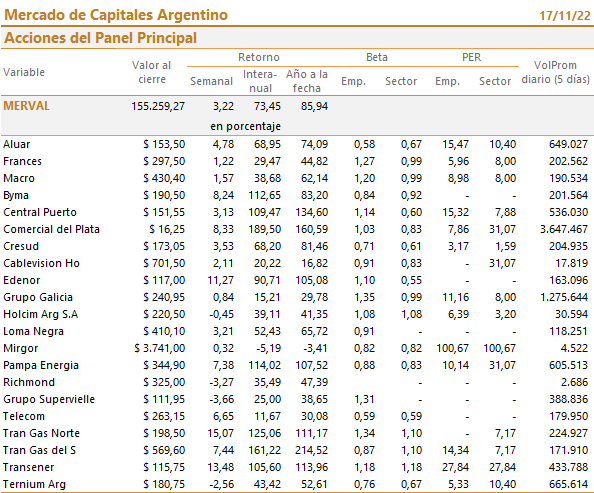Select the Central Puerto row label
This screenshot has height=493, width=594.
(40, 212)
